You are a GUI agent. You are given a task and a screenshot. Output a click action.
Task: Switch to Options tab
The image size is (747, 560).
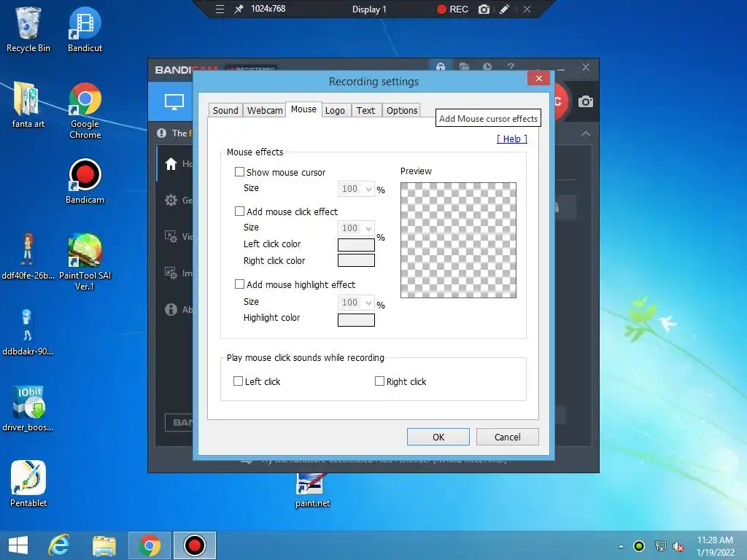coord(402,111)
